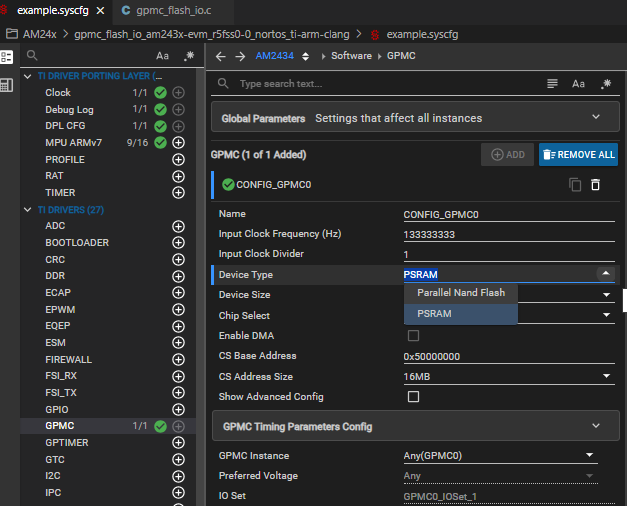The image size is (627, 506).
Task: Collapse the TI DRIVERS (27) section
Action: pyautogui.click(x=28, y=210)
